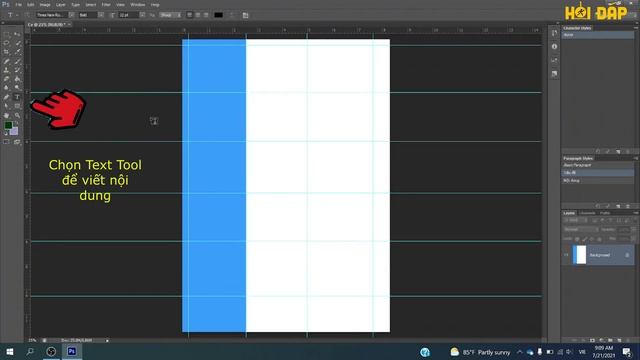
Task: Open font style dropdown arrow
Action: (101, 15)
